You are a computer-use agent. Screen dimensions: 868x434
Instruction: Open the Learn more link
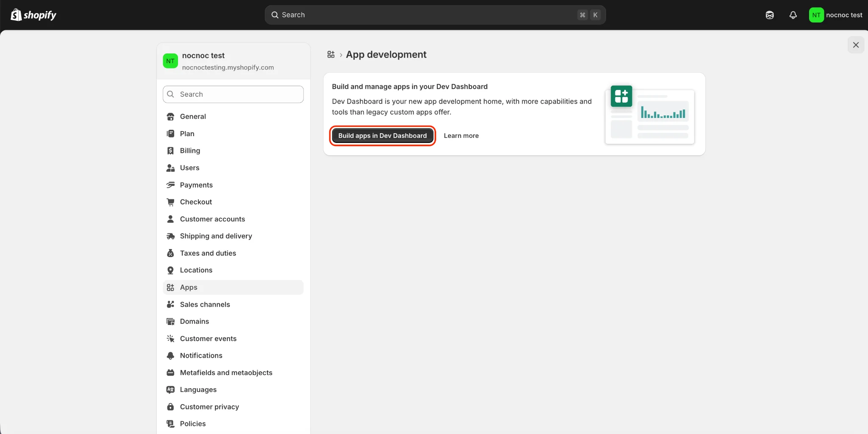coord(461,136)
